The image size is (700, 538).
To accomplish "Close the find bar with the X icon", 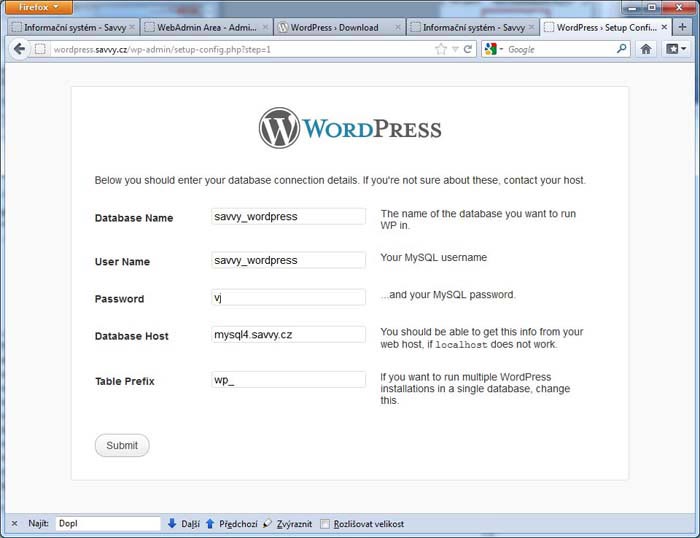I will point(14,523).
